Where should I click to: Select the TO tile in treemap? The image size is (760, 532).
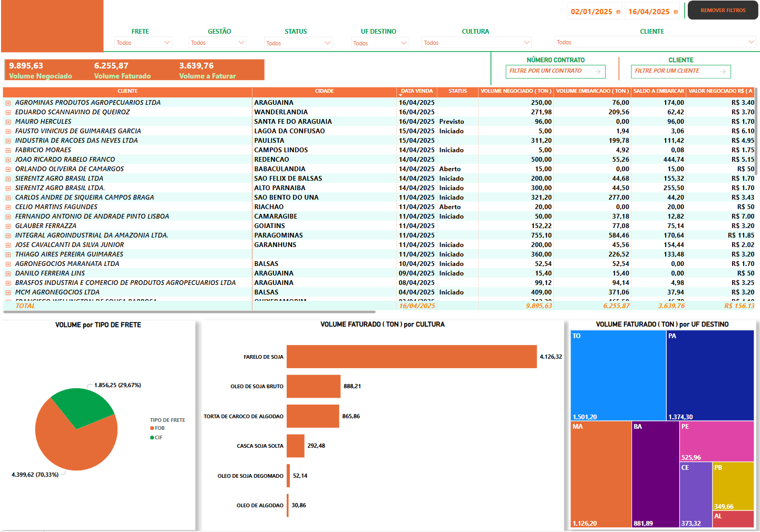[x=618, y=375]
